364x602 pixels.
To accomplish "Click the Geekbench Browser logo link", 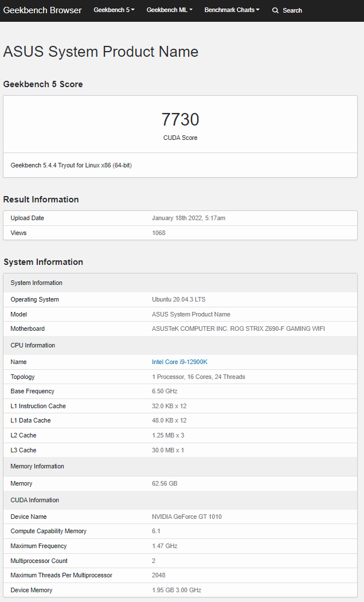I will pyautogui.click(x=42, y=10).
